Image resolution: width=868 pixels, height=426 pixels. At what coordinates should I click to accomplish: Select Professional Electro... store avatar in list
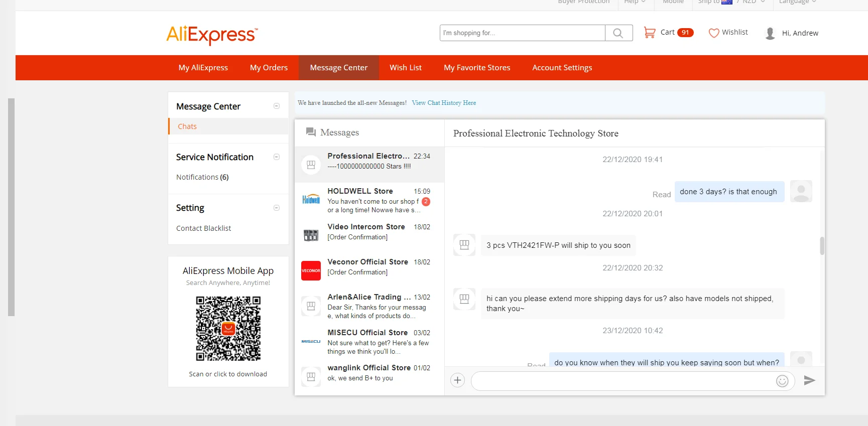pos(311,165)
